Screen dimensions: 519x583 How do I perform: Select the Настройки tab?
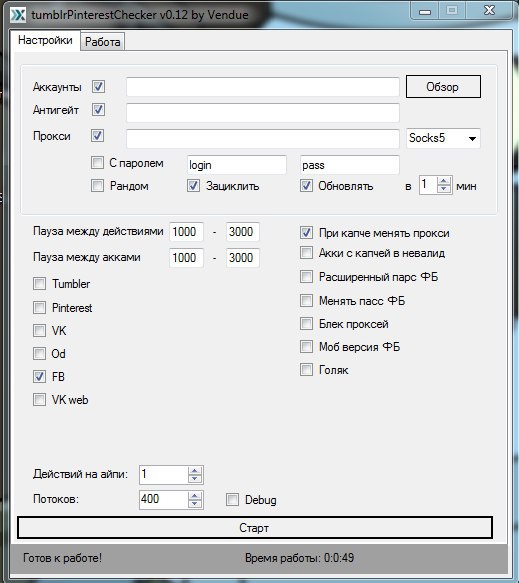[45, 40]
